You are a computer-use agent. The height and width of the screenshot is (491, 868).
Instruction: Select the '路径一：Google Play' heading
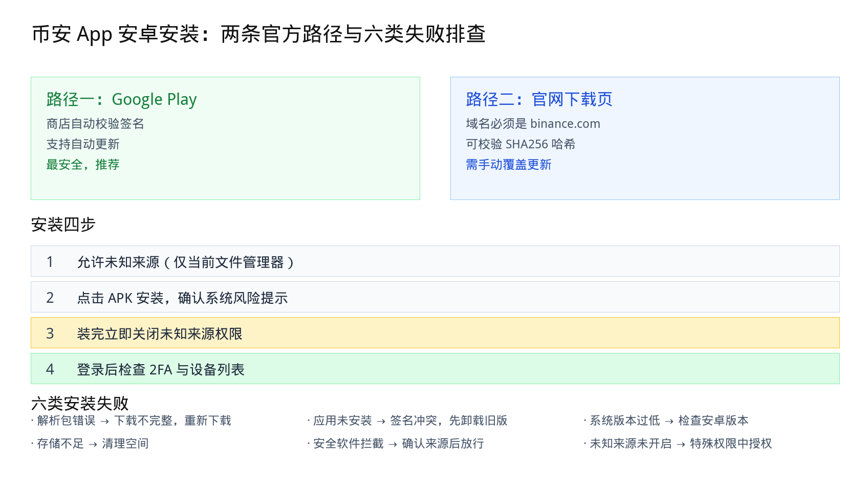click(121, 99)
